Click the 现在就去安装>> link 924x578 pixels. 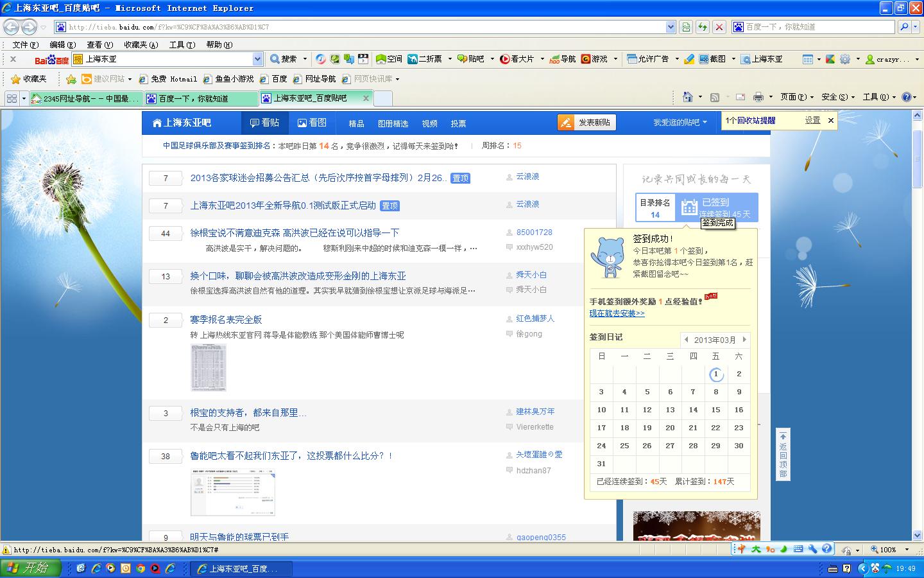pyautogui.click(x=617, y=313)
